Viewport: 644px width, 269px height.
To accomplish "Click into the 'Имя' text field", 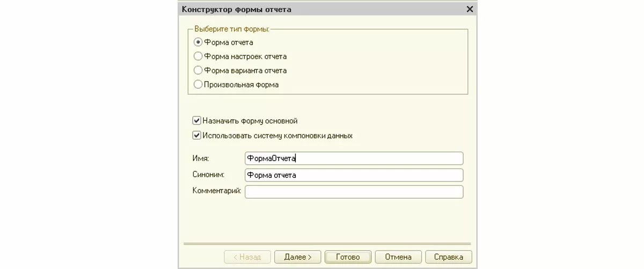I will (353, 158).
